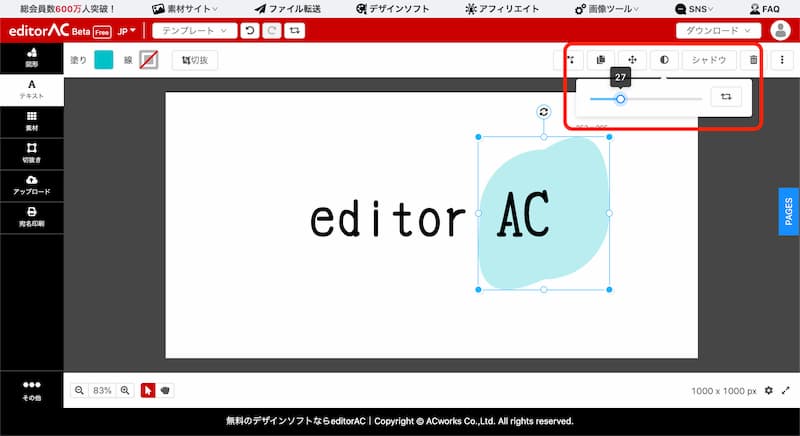Click the top-left selection handle of shape
Image resolution: width=800 pixels, height=436 pixels.
[x=478, y=137]
